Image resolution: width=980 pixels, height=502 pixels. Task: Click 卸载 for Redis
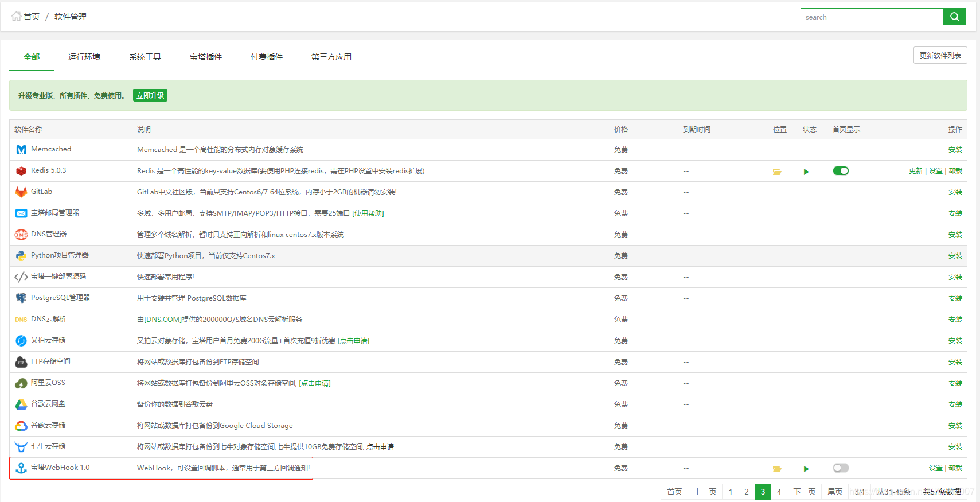(x=955, y=171)
